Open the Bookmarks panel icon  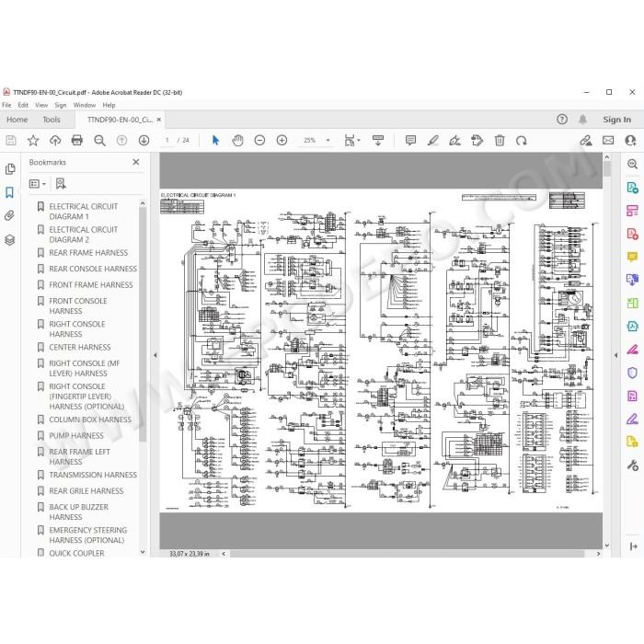pyautogui.click(x=9, y=192)
